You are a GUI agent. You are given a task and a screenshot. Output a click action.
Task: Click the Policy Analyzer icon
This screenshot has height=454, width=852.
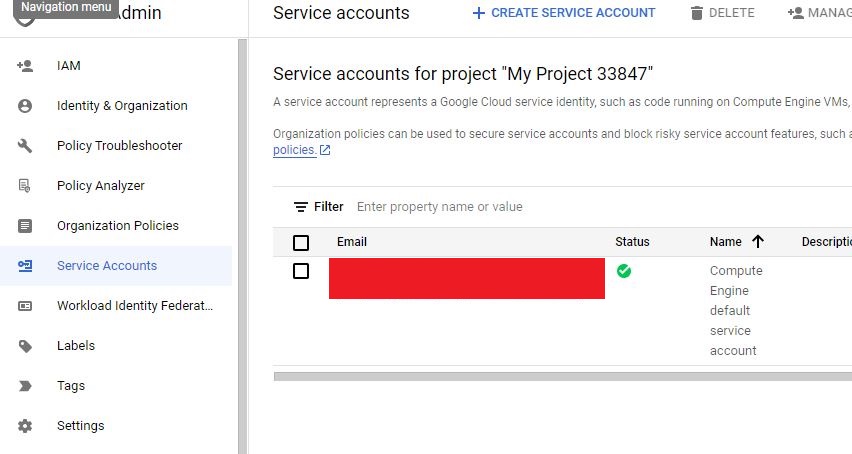pyautogui.click(x=25, y=186)
